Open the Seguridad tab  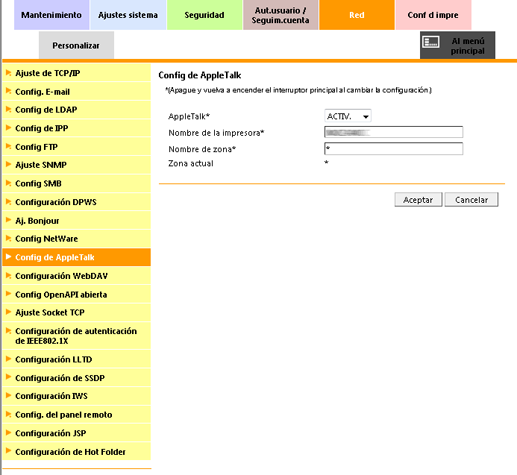pos(204,15)
